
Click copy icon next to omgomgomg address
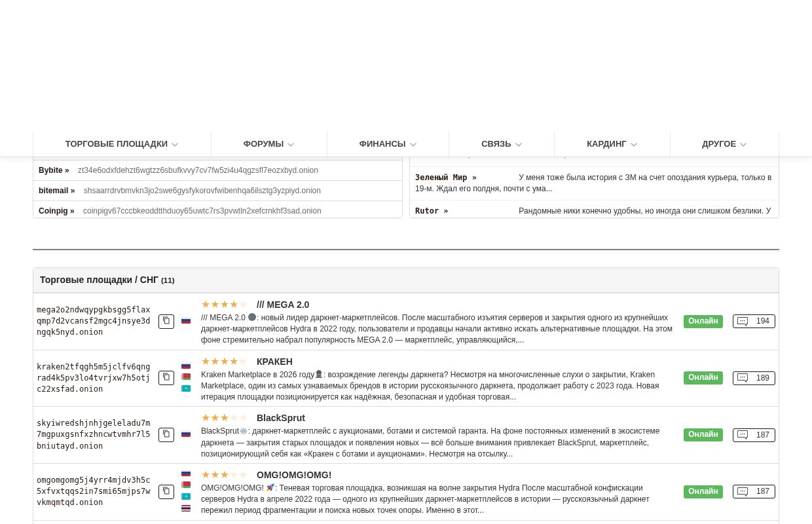click(x=166, y=491)
